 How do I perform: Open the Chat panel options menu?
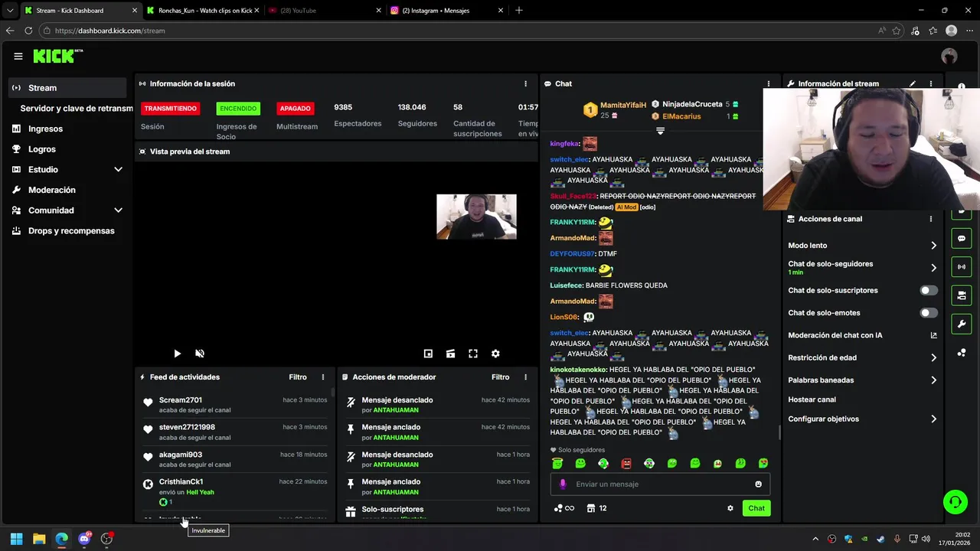(769, 83)
